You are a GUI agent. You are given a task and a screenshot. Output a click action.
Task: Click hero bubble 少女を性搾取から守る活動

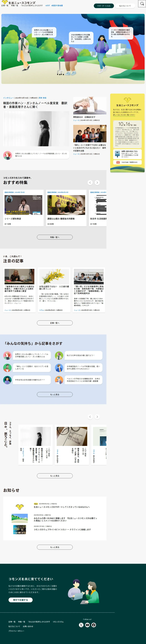point(81,38)
